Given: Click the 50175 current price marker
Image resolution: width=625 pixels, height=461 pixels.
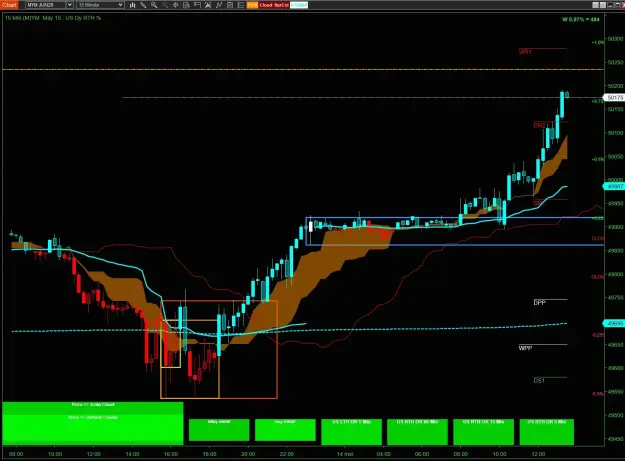Looking at the screenshot, I should coord(614,98).
